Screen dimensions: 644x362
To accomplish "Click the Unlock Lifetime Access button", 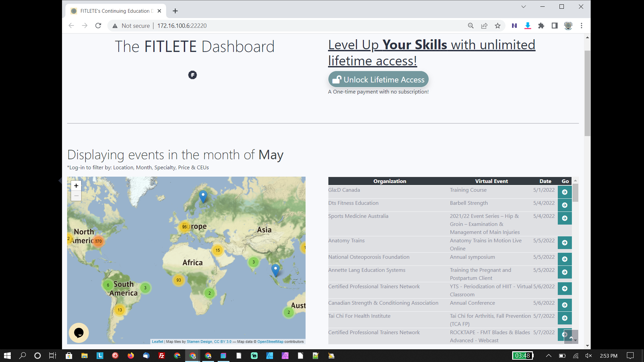I will pos(378,79).
